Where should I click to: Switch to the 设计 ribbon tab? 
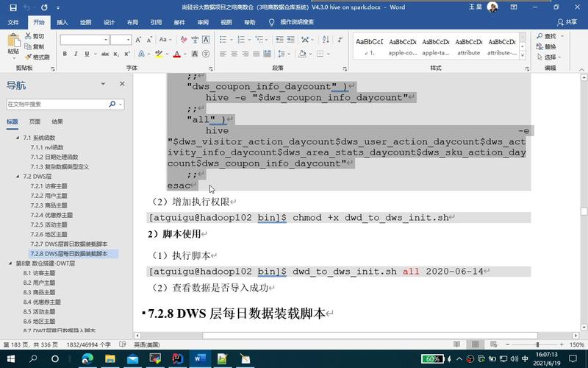109,22
